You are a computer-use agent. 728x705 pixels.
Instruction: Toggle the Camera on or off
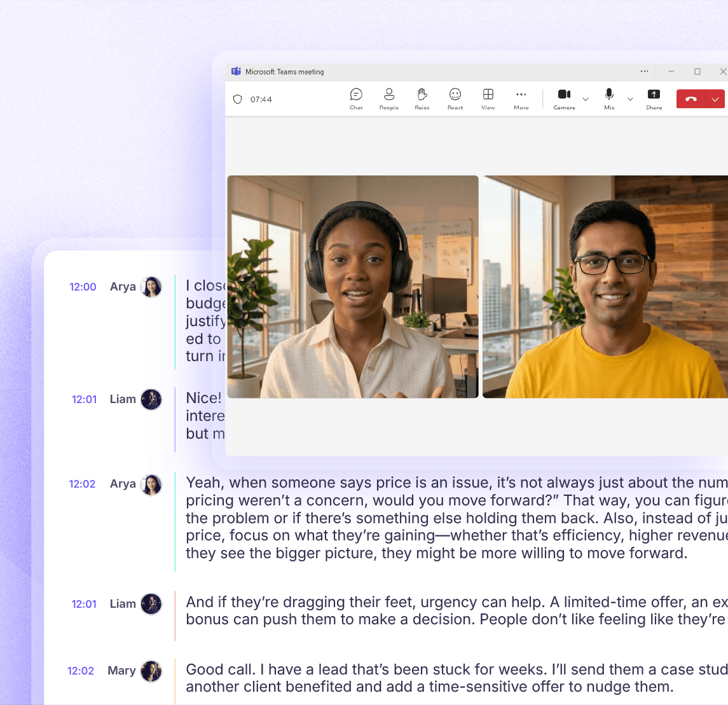[564, 99]
